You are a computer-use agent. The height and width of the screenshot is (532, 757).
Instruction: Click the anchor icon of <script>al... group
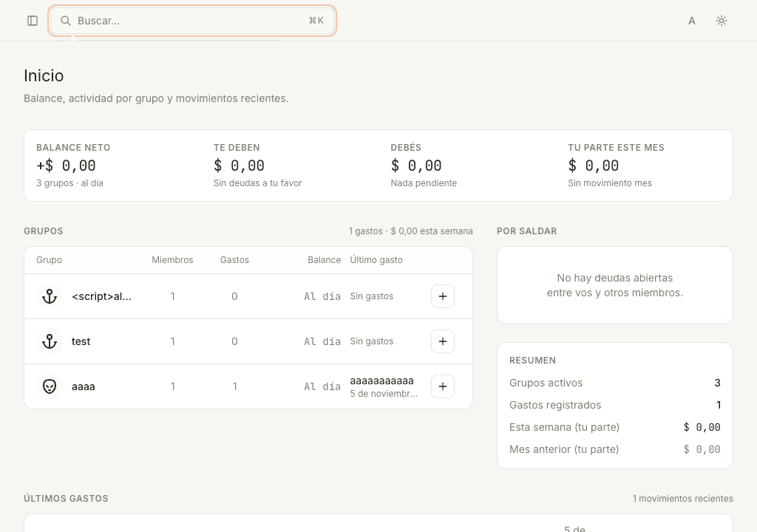point(50,296)
